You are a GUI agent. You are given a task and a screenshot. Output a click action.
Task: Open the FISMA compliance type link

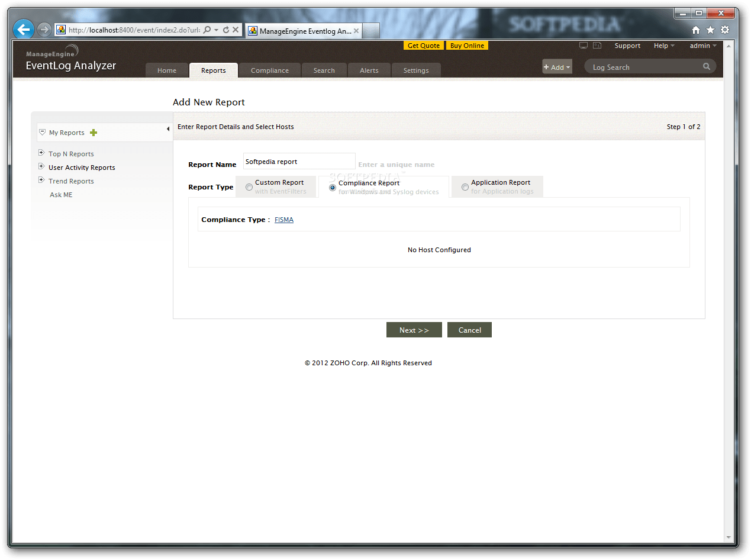coord(284,220)
